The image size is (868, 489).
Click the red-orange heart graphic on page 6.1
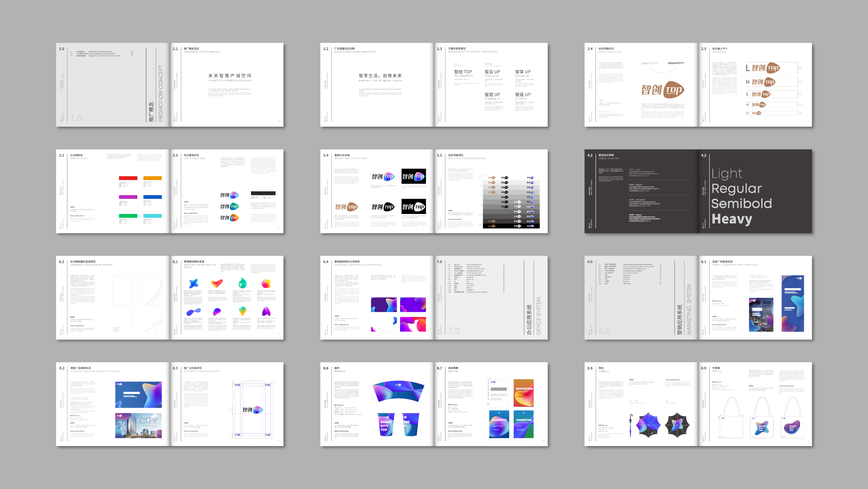pos(217,283)
